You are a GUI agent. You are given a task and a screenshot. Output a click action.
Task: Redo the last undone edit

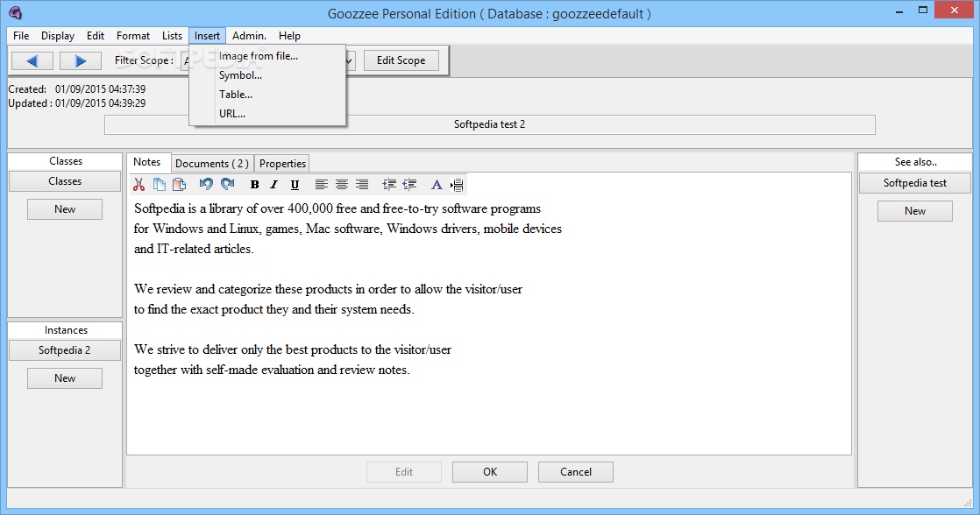tap(228, 184)
